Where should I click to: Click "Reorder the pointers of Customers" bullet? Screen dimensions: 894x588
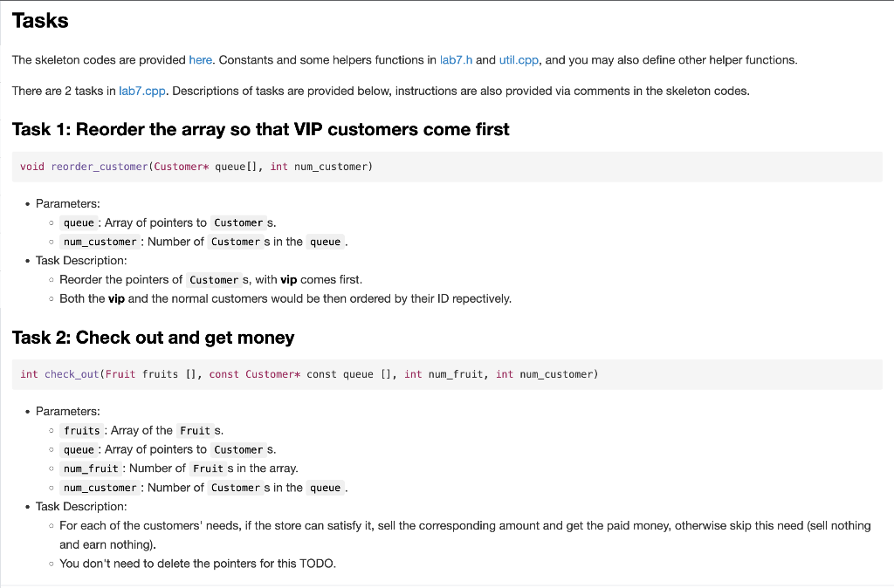click(211, 280)
